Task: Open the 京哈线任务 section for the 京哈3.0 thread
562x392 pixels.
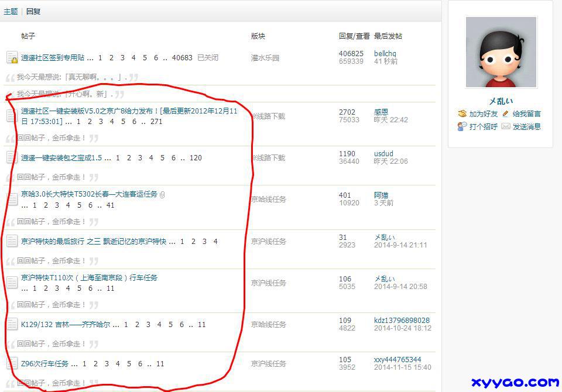Action: pyautogui.click(x=269, y=200)
